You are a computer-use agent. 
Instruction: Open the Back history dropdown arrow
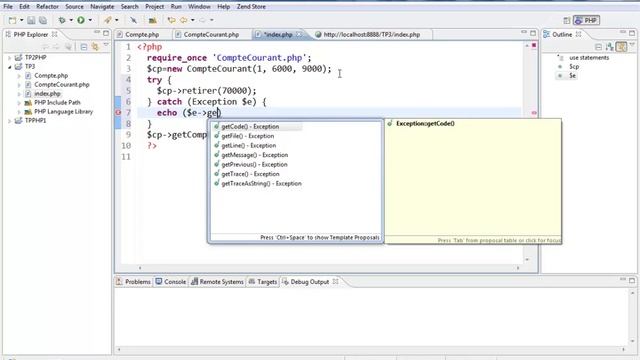click(x=193, y=20)
